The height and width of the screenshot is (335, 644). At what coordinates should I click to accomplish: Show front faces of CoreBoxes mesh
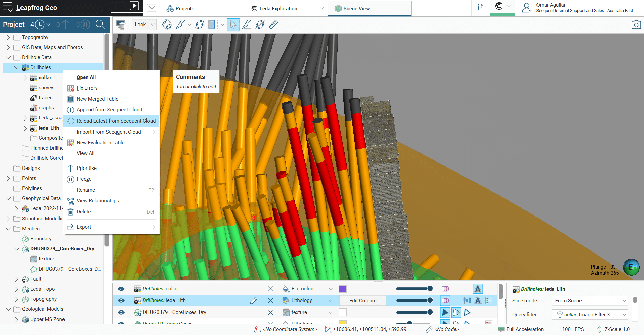(x=445, y=313)
